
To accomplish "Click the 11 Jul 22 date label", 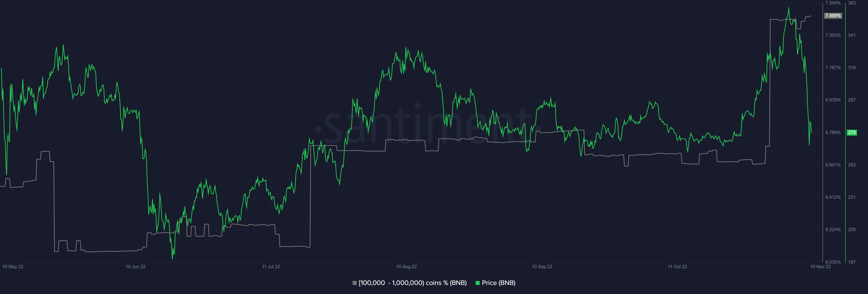I will pyautogui.click(x=271, y=267).
